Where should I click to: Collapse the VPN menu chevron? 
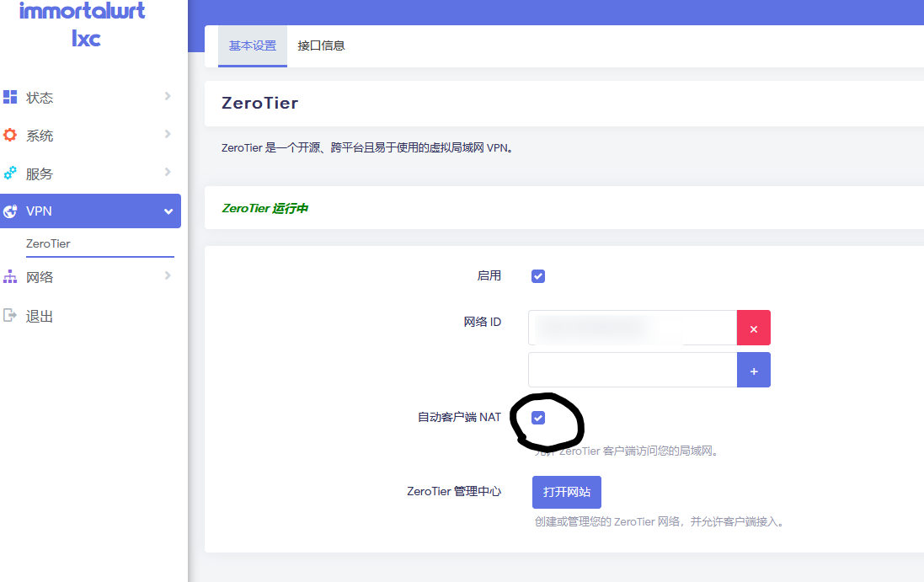168,211
